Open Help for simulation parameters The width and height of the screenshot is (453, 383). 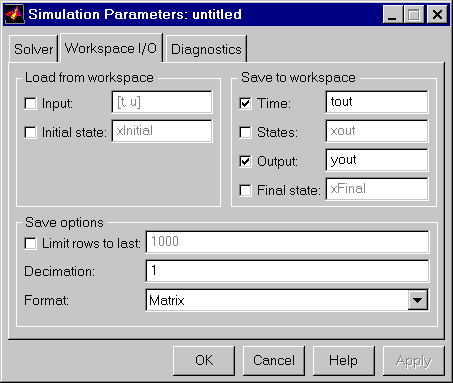coord(343,360)
